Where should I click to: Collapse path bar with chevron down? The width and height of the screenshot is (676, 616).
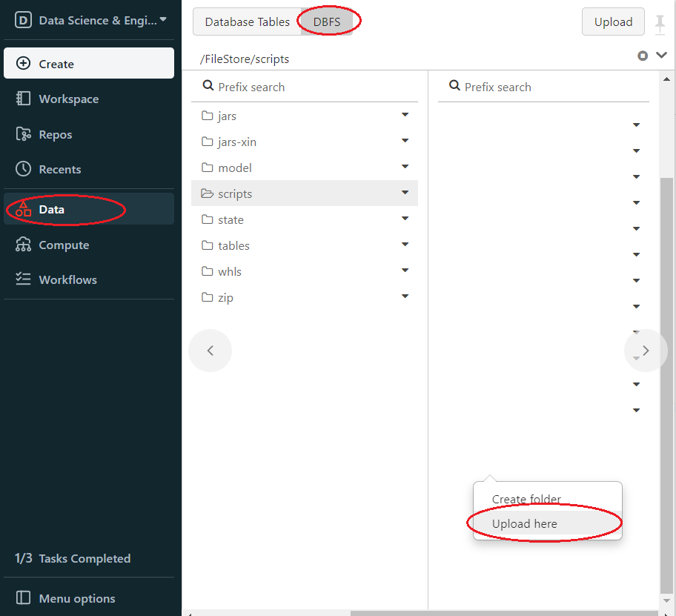(661, 56)
